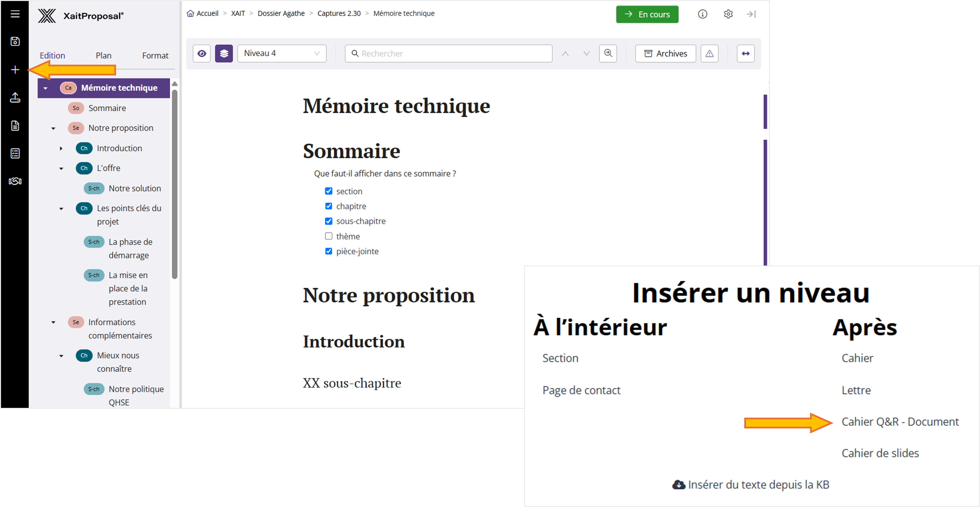Screen dimensions: 980x507
Task: Switch to the Format tab
Action: [x=155, y=56]
